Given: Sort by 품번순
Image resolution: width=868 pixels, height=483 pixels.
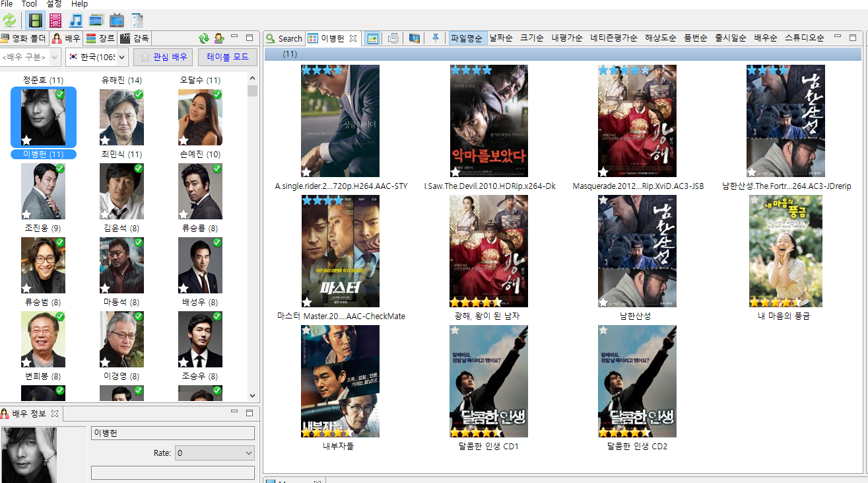Looking at the screenshot, I should pos(696,38).
